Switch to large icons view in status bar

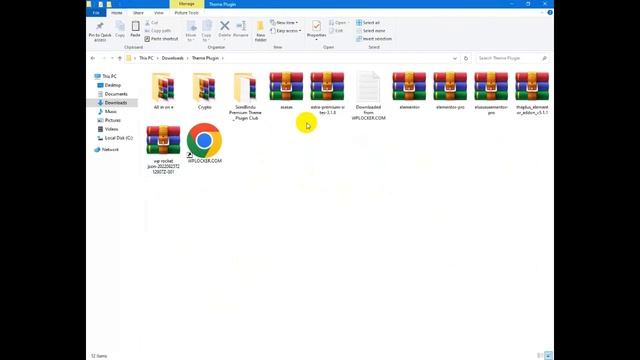[x=548, y=356]
